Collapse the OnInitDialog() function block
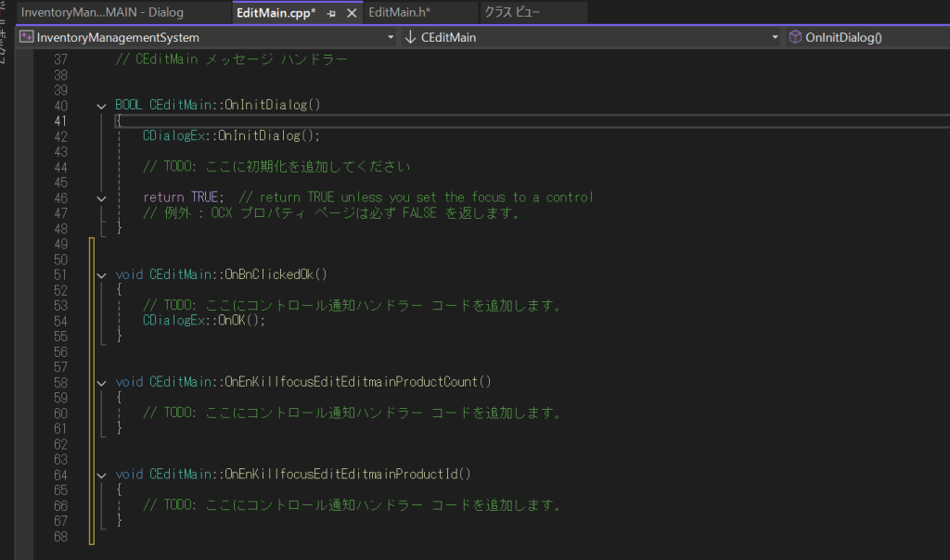Image resolution: width=950 pixels, height=560 pixels. [x=101, y=106]
